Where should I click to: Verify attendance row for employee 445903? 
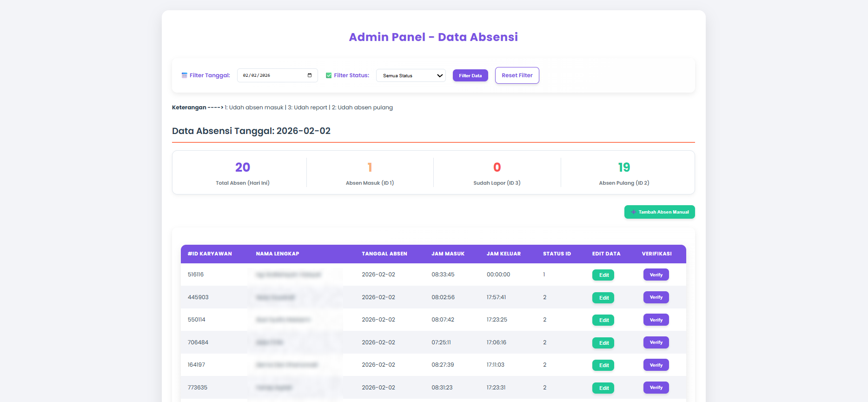coord(656,297)
